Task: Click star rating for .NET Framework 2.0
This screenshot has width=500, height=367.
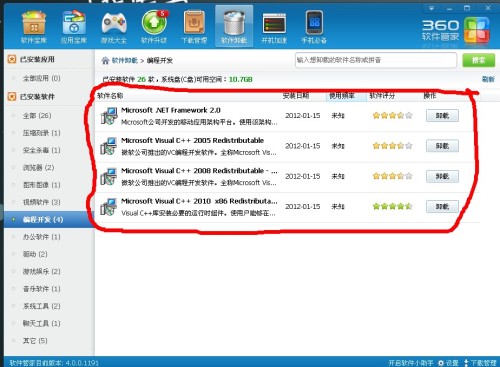Action: 392,116
